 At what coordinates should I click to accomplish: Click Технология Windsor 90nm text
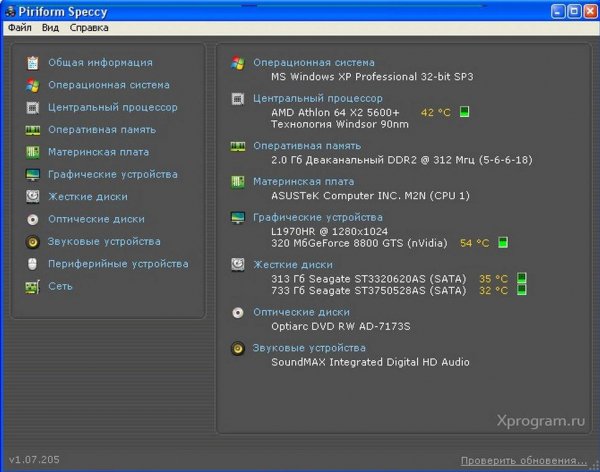tap(340, 124)
